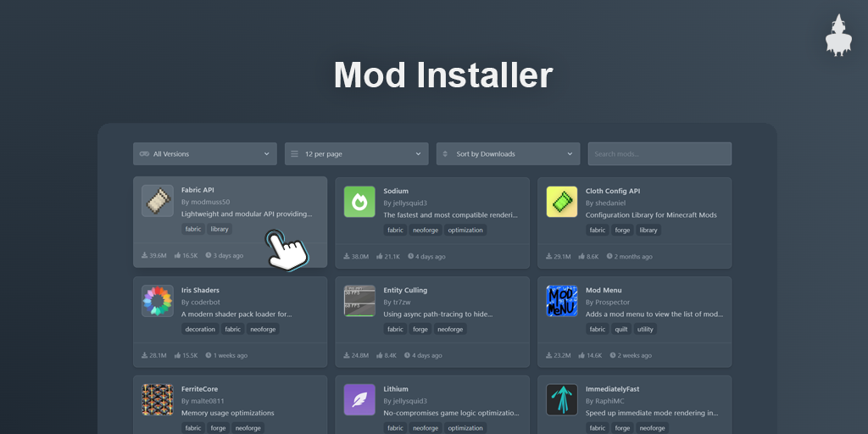This screenshot has width=868, height=434.
Task: Click the download icon on Mod Menu card
Action: (549, 355)
